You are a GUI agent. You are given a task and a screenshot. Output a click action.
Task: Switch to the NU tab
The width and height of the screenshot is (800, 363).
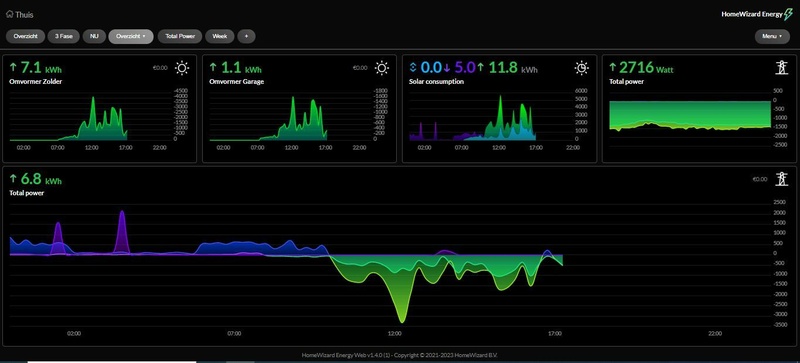click(x=94, y=36)
